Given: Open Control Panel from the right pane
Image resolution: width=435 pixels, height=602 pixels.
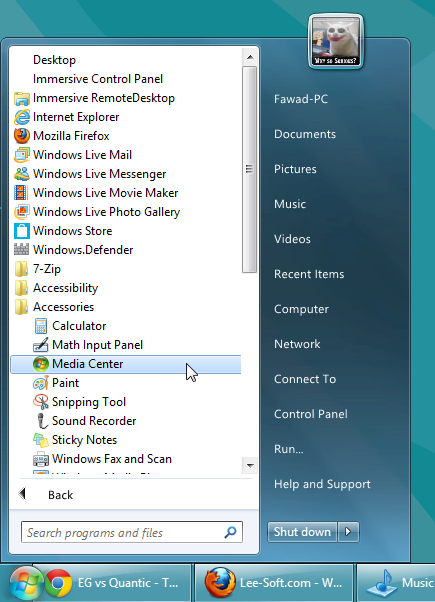Looking at the screenshot, I should (311, 414).
